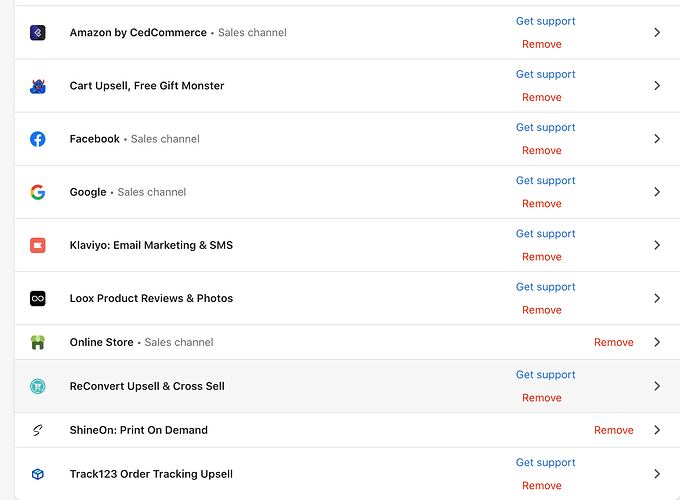Click the Facebook logo icon
The image size is (680, 500).
coord(38,139)
